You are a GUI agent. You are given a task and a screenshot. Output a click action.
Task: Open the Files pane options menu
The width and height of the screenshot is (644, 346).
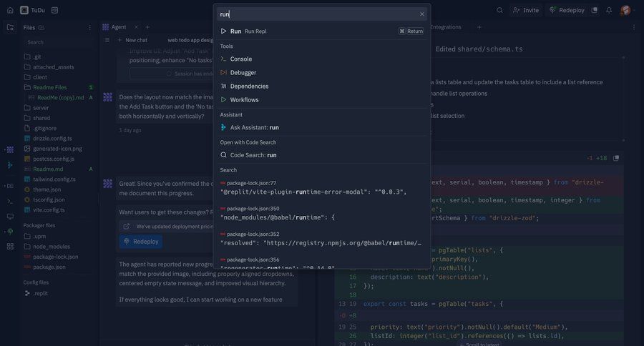point(89,27)
